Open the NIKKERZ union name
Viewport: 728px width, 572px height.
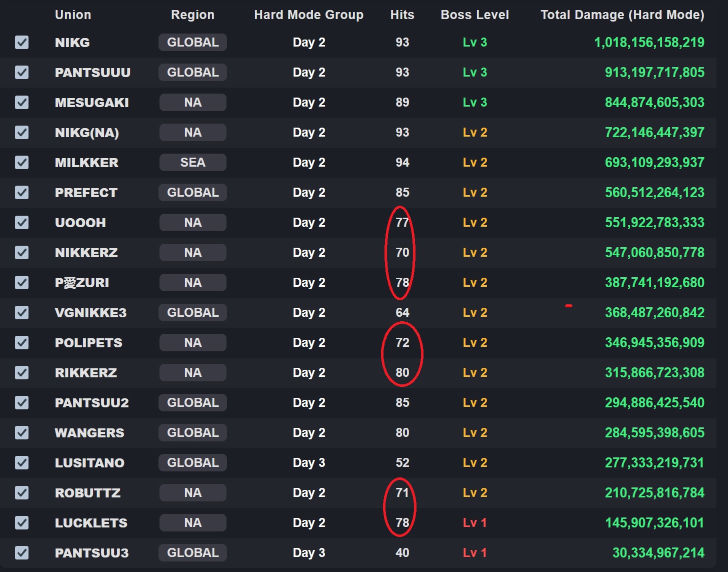pyautogui.click(x=86, y=253)
